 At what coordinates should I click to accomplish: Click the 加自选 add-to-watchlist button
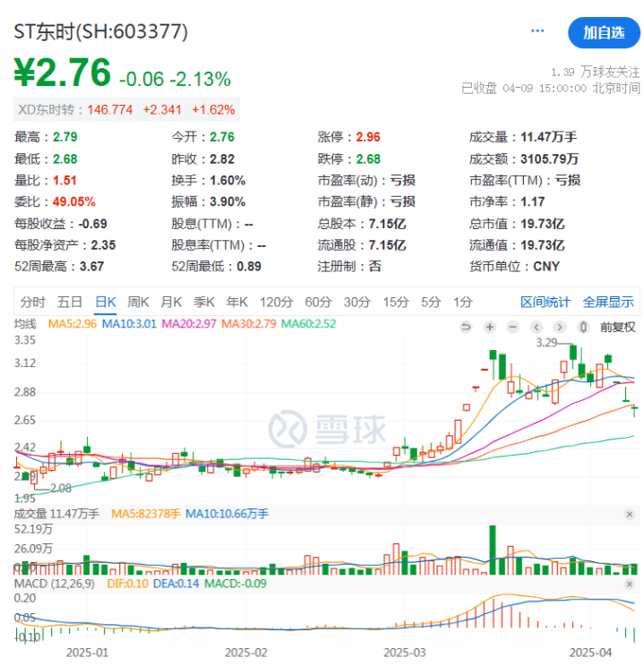point(604,33)
